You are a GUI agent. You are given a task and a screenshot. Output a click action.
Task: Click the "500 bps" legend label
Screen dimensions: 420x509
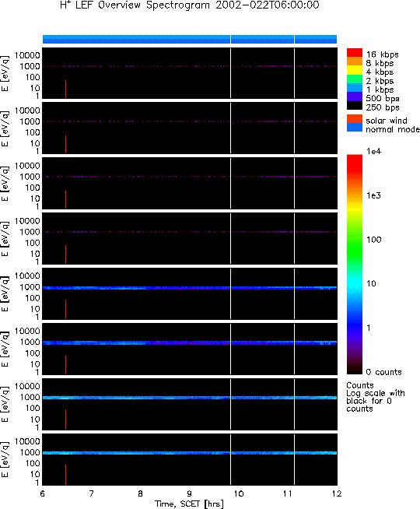click(383, 98)
